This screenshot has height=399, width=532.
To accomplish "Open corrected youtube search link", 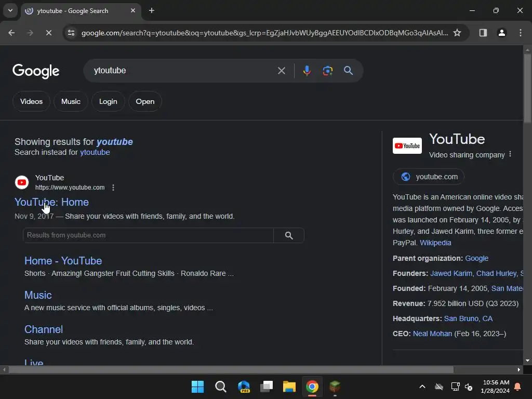I will 115,142.
